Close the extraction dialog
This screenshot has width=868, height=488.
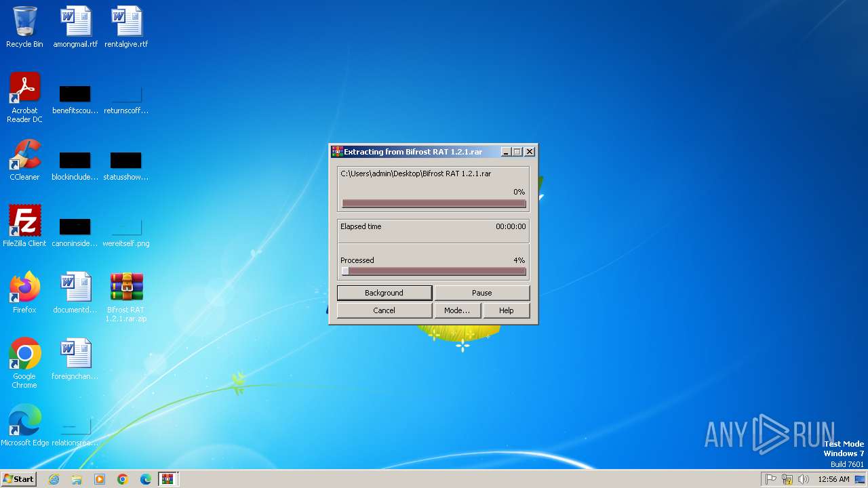(530, 152)
